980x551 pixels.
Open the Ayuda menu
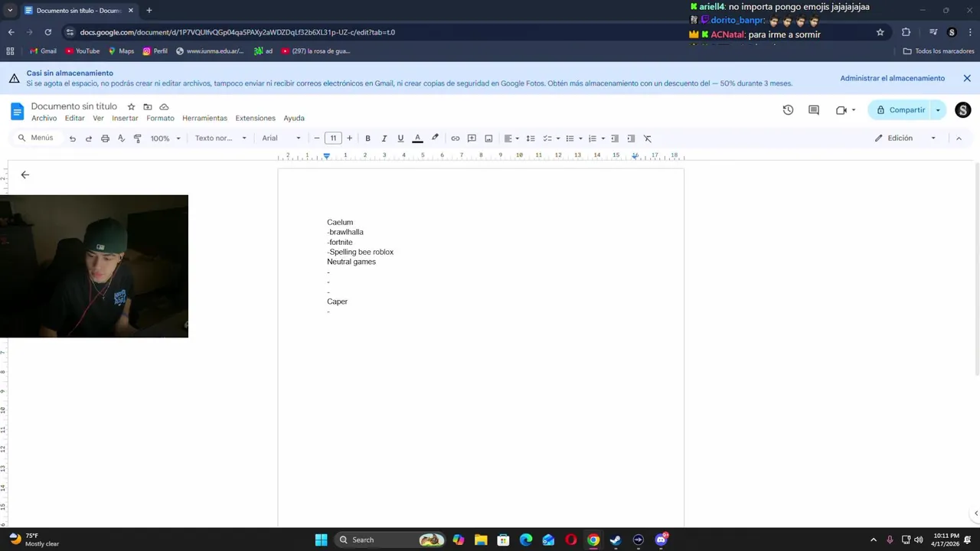(x=294, y=119)
